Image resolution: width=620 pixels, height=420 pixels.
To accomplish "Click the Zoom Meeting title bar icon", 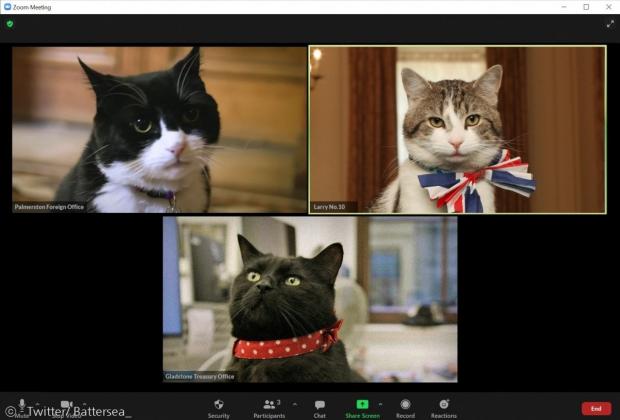I will coord(7,7).
